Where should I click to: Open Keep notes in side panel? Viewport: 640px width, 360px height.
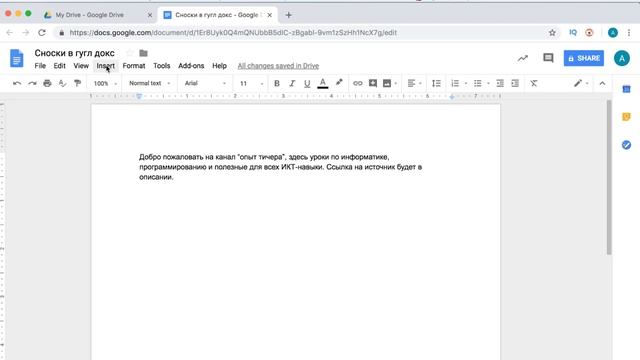click(x=626, y=117)
